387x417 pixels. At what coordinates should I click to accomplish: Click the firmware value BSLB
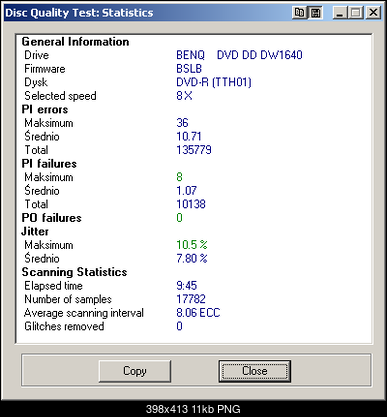189,69
